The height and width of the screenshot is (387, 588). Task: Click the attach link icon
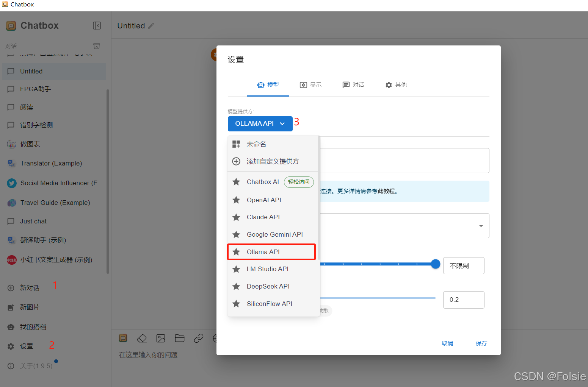[x=199, y=339]
